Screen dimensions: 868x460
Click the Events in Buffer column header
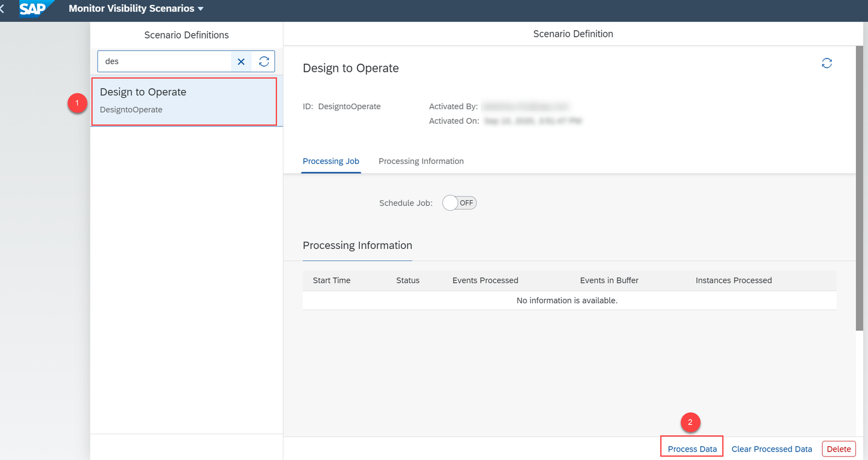coord(609,280)
